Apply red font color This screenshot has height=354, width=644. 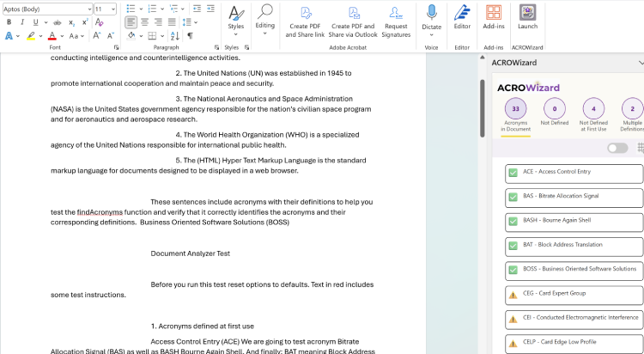[52, 36]
